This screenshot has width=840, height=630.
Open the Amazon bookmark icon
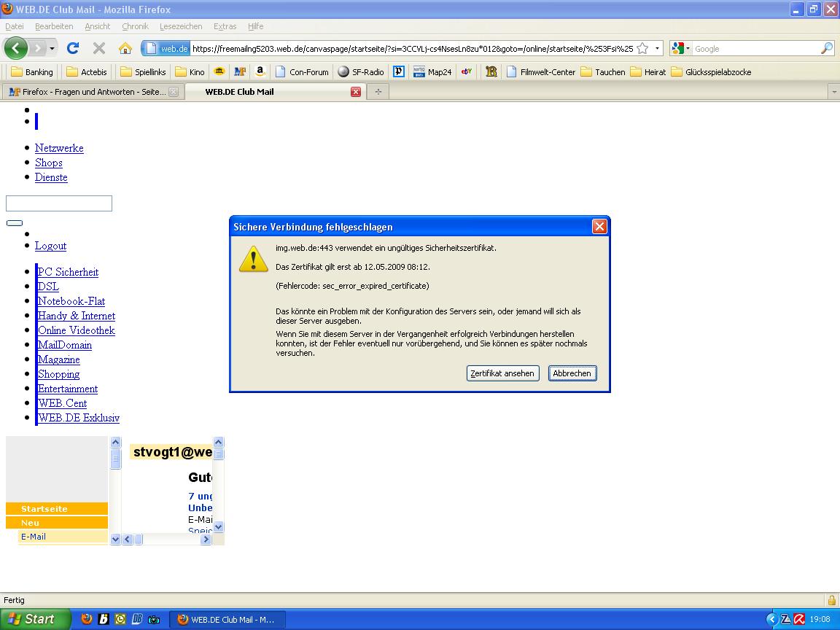pyautogui.click(x=260, y=71)
